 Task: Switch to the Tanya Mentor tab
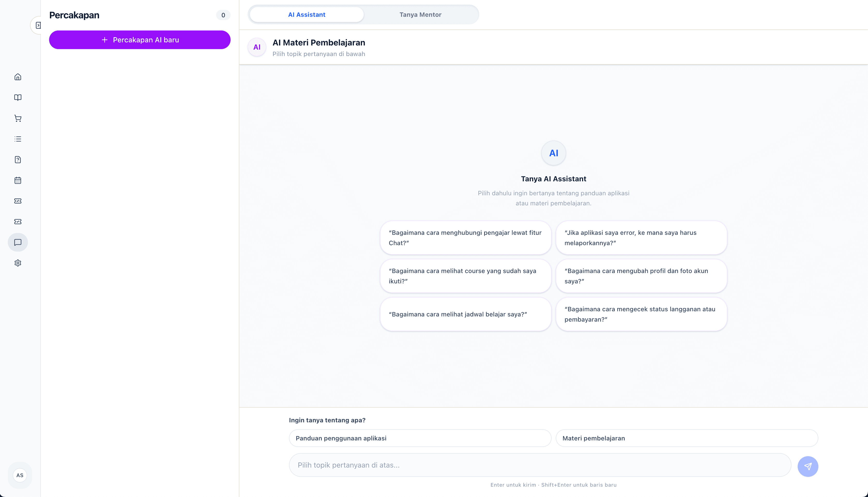point(420,15)
